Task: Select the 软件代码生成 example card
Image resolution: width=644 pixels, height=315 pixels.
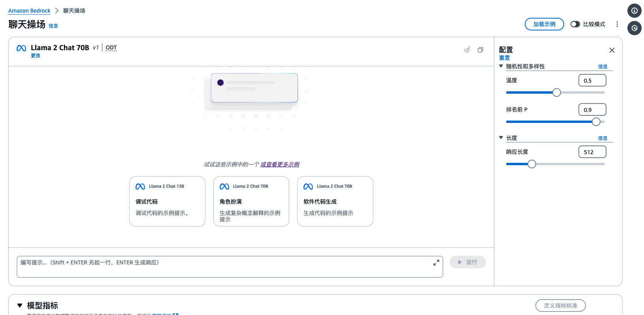Action: click(x=335, y=201)
